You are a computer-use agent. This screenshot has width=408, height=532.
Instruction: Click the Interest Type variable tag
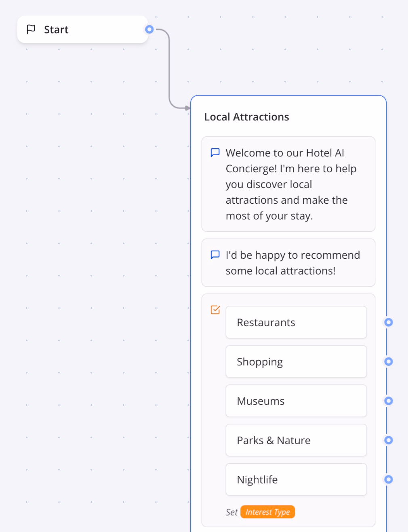pyautogui.click(x=267, y=512)
